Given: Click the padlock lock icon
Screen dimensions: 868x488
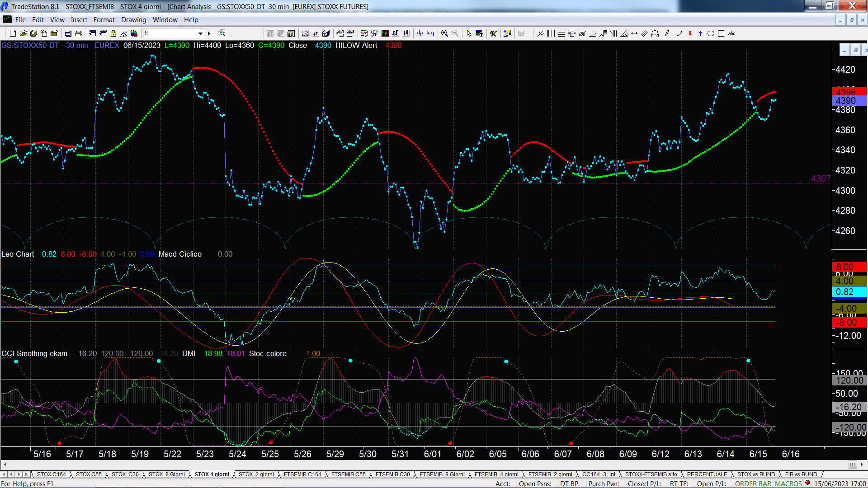Looking at the screenshot, I should (113, 33).
